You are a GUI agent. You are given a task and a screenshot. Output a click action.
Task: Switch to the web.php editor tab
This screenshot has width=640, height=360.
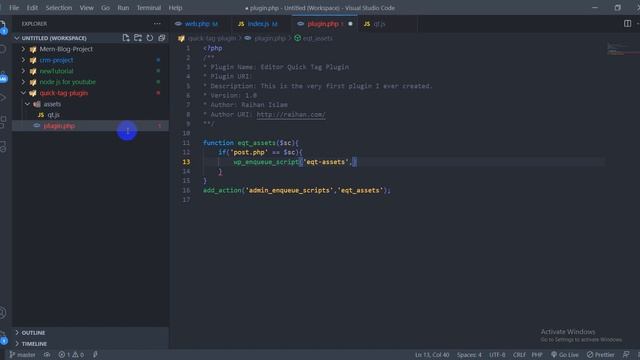(x=200, y=24)
